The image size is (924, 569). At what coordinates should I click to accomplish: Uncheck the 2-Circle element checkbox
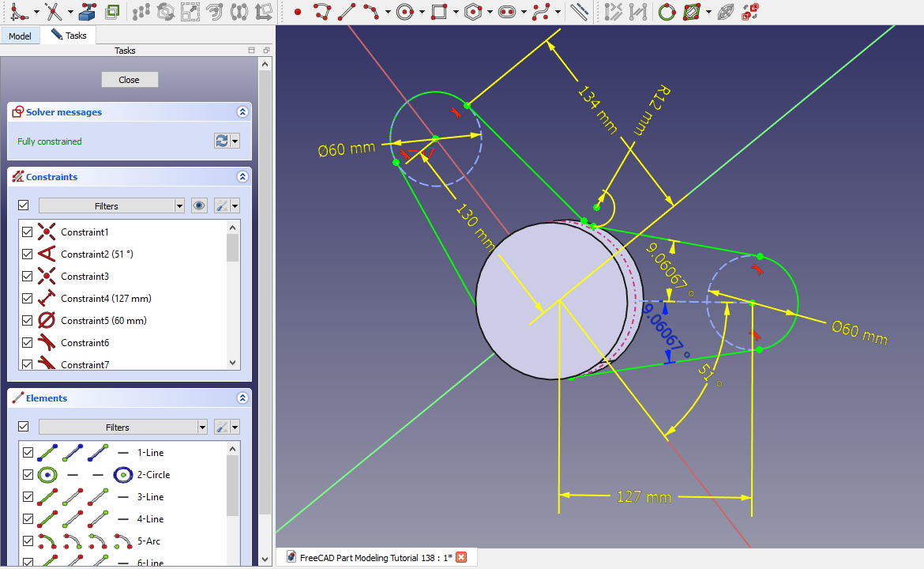pos(28,475)
